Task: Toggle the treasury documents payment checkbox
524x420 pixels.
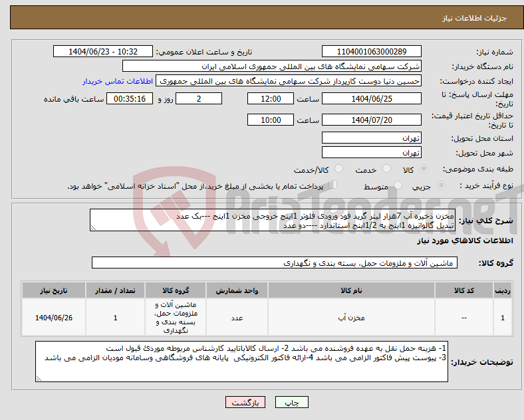Action: tap(333, 185)
